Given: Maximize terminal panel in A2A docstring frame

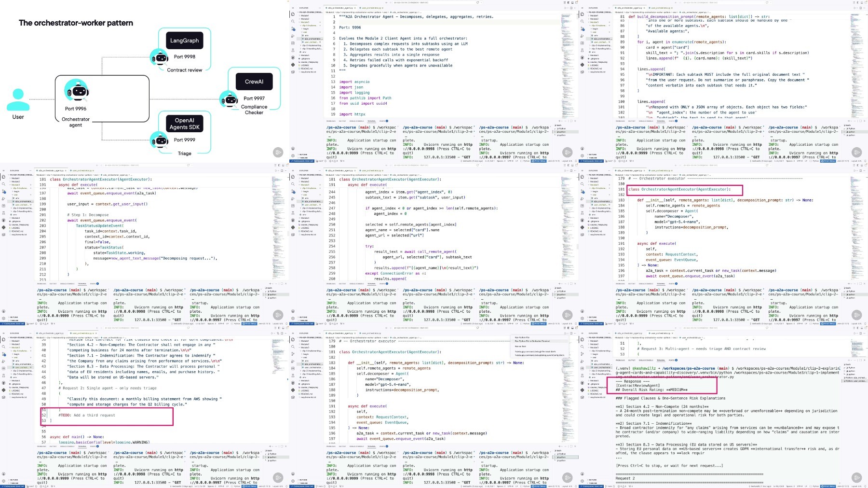Looking at the screenshot, I should [571, 121].
